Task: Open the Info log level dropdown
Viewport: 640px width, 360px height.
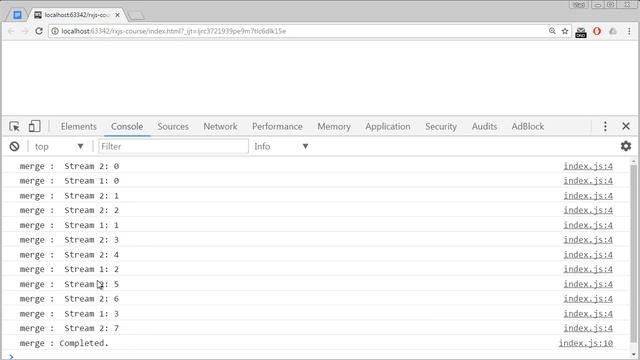Action: pyautogui.click(x=281, y=147)
